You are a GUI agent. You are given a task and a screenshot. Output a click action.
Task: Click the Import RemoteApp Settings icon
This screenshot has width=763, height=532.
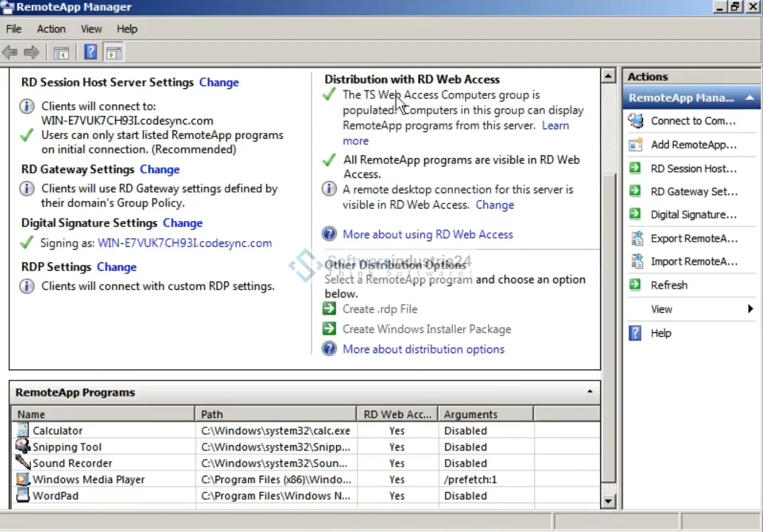(636, 261)
